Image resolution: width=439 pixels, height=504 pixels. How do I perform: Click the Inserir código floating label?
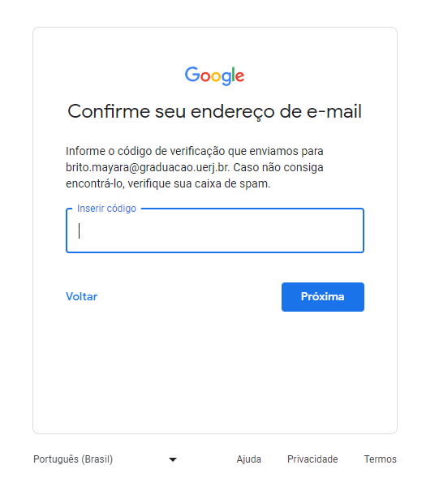click(x=106, y=209)
